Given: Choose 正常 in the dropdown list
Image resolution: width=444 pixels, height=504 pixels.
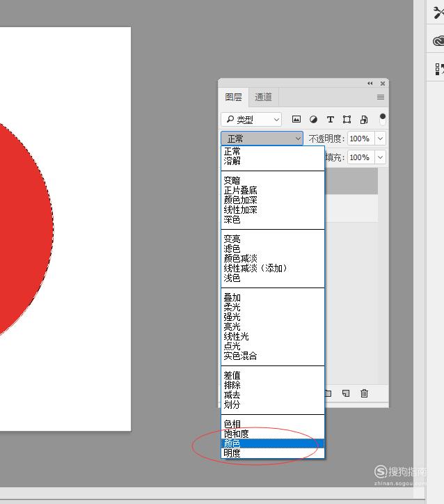Looking at the screenshot, I should click(273, 151).
